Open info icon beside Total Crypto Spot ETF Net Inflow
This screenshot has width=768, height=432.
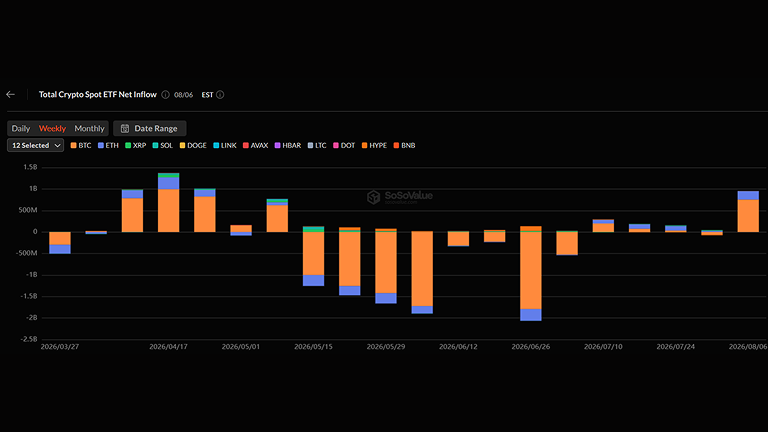click(166, 95)
